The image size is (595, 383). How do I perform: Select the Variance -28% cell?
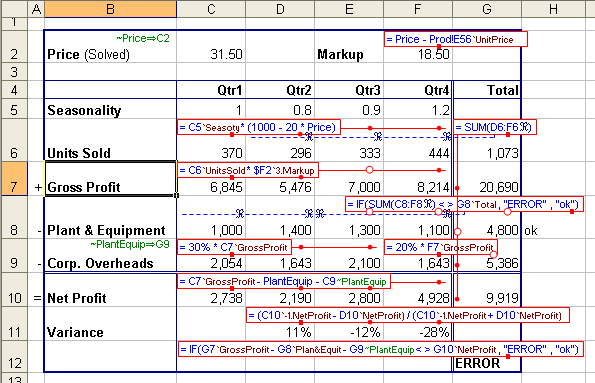418,332
